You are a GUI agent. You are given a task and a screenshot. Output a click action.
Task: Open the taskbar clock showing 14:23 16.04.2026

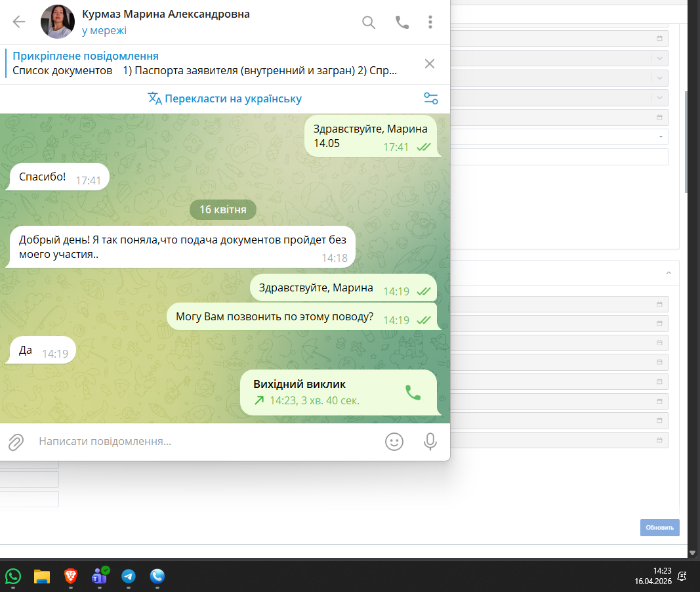pyautogui.click(x=653, y=576)
